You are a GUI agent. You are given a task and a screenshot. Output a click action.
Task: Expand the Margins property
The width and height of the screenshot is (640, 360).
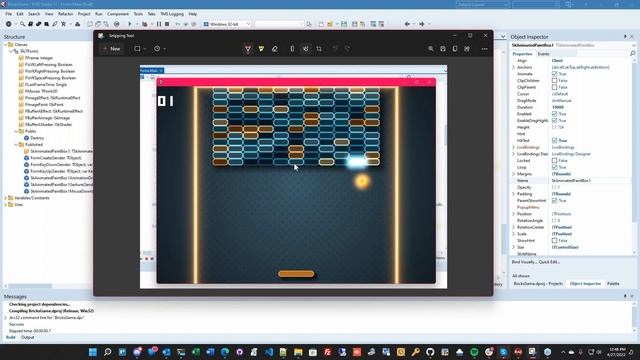point(513,174)
